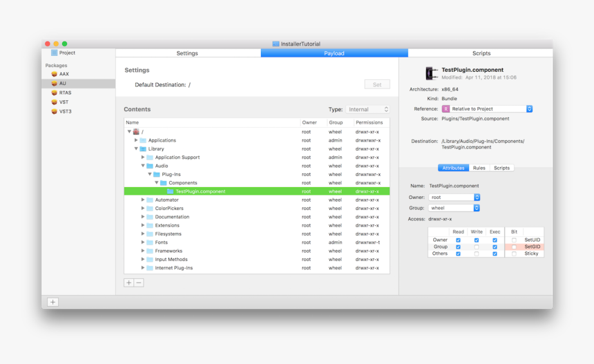Add a file with the plus button under Contents
Screen dimensions: 594x364
coord(128,282)
